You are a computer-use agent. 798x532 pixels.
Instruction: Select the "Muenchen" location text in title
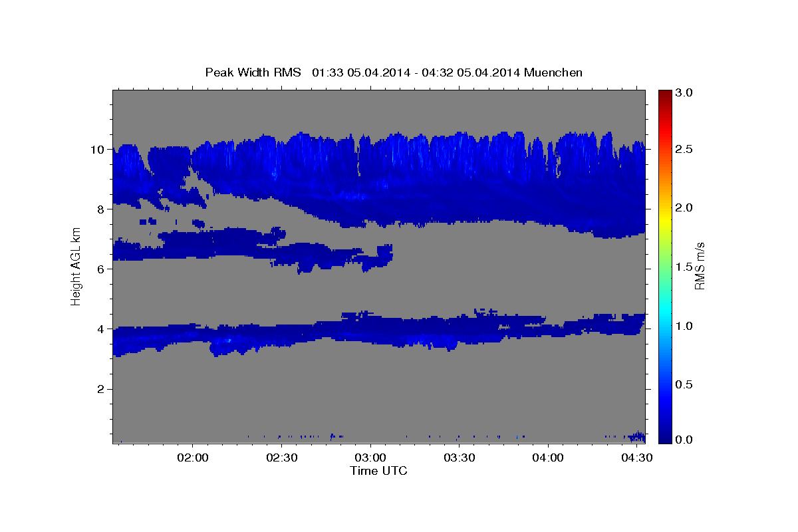point(553,72)
